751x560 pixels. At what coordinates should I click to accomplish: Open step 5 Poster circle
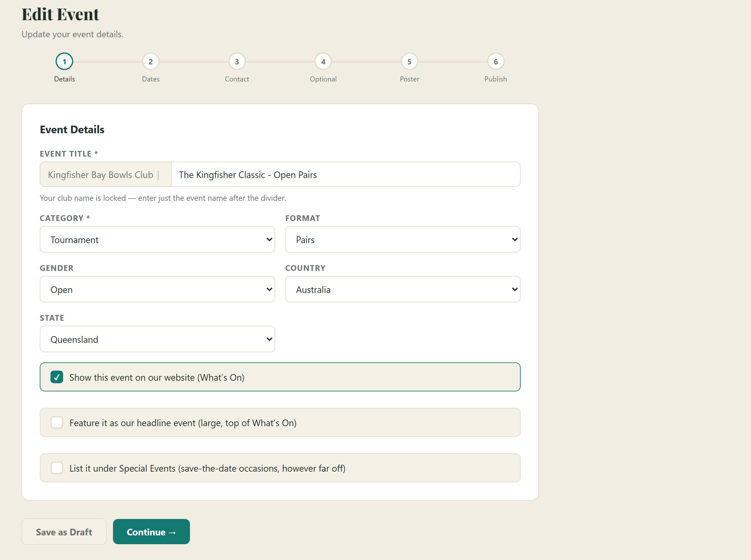pyautogui.click(x=409, y=62)
